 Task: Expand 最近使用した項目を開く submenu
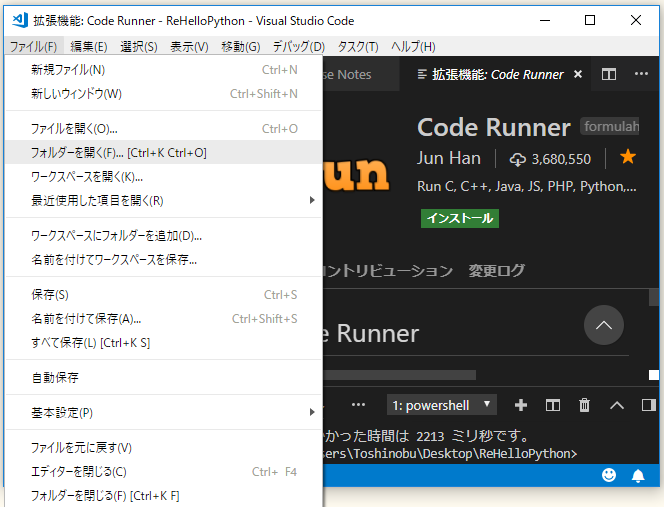163,200
